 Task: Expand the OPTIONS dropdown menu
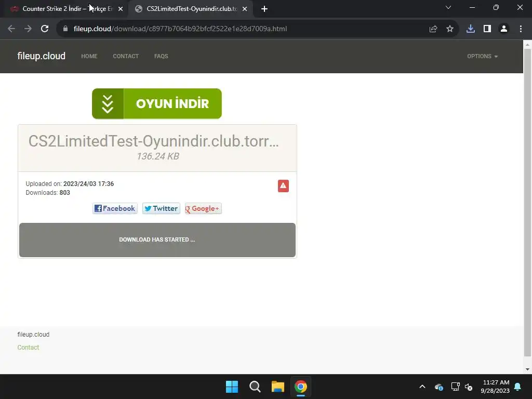tap(483, 56)
